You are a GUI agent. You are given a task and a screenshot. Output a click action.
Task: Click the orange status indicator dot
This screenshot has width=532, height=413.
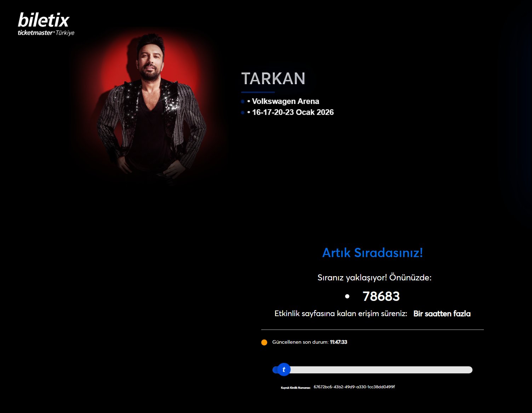[264, 342]
